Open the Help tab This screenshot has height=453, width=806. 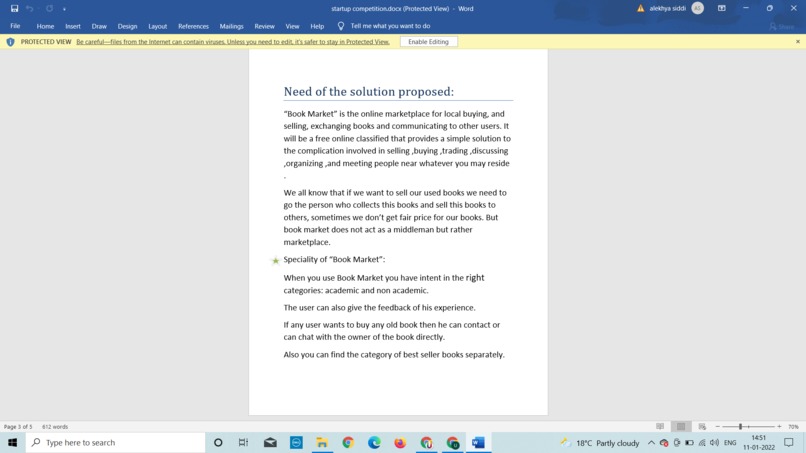[317, 26]
